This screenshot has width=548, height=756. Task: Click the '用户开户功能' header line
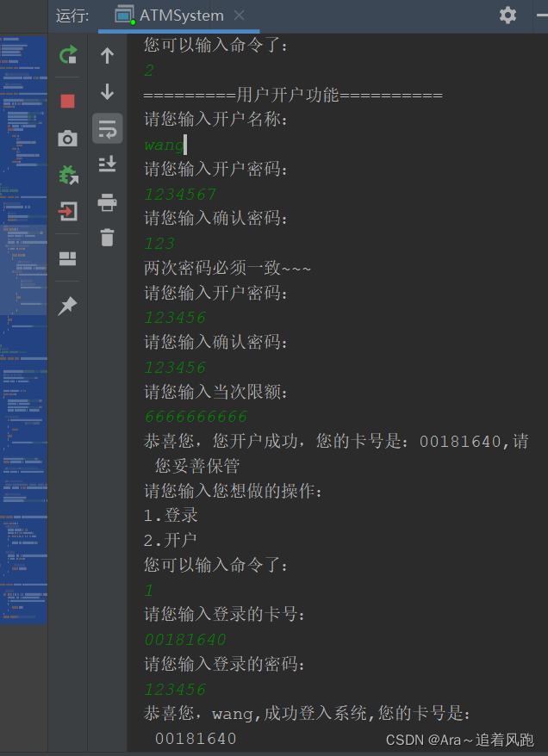point(293,95)
